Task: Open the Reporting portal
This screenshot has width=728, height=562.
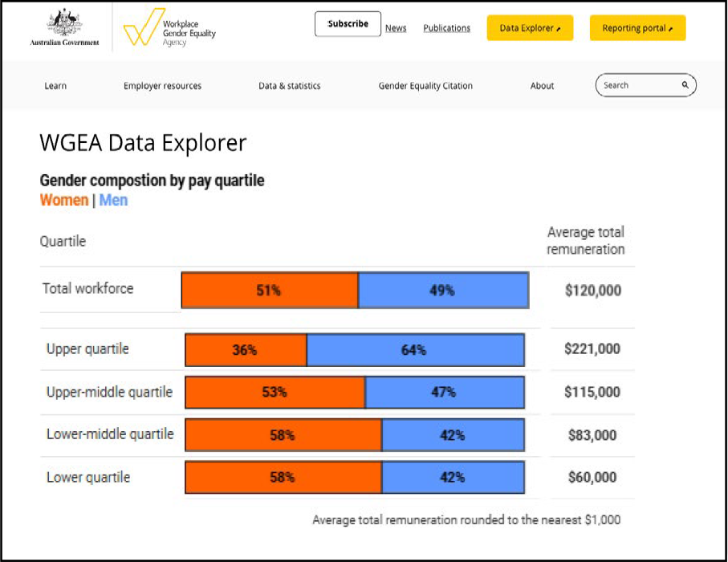Action: click(637, 28)
